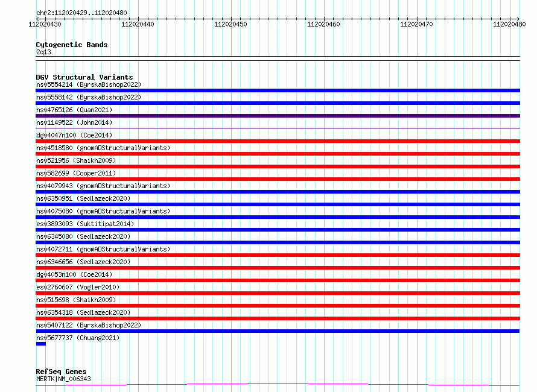Select variant label dgv4053n100 (Coe2014)
Screen dimensions: 537x392
point(74,274)
